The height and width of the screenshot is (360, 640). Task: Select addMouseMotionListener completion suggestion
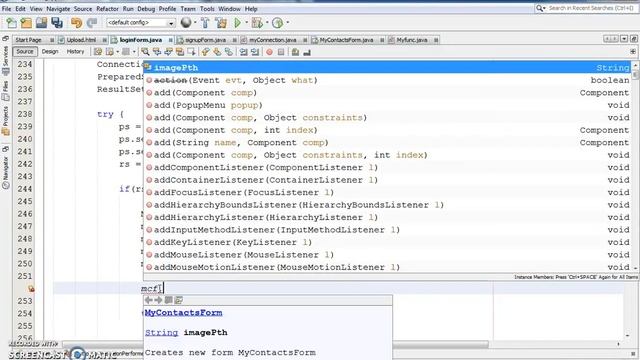(x=388, y=267)
